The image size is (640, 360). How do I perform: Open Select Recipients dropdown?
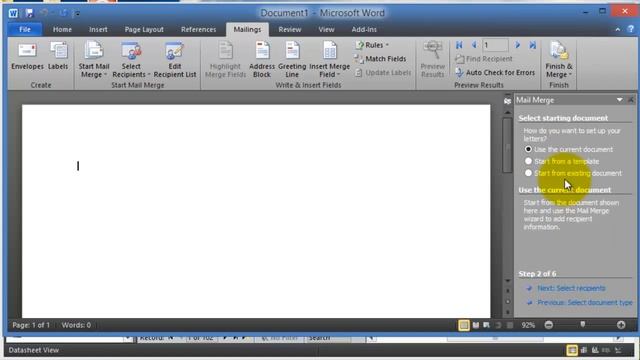(131, 60)
